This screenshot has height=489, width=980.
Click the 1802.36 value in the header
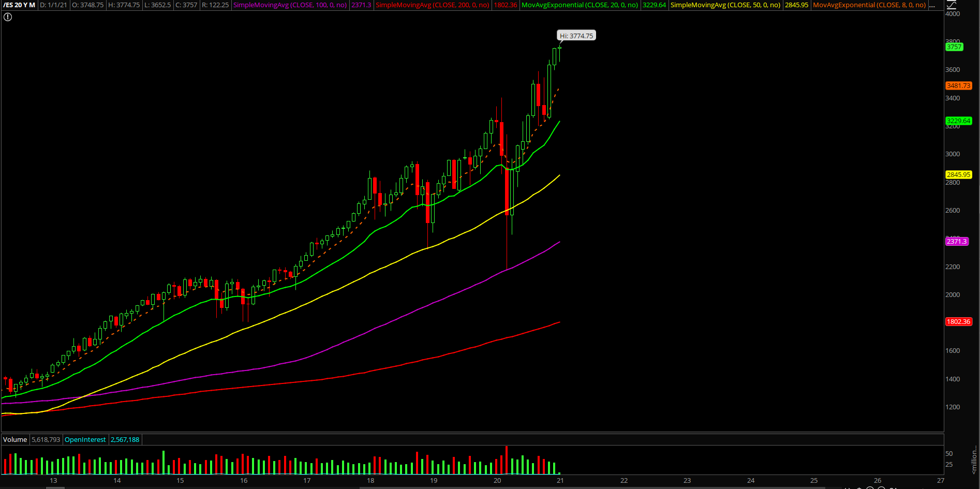click(x=506, y=5)
